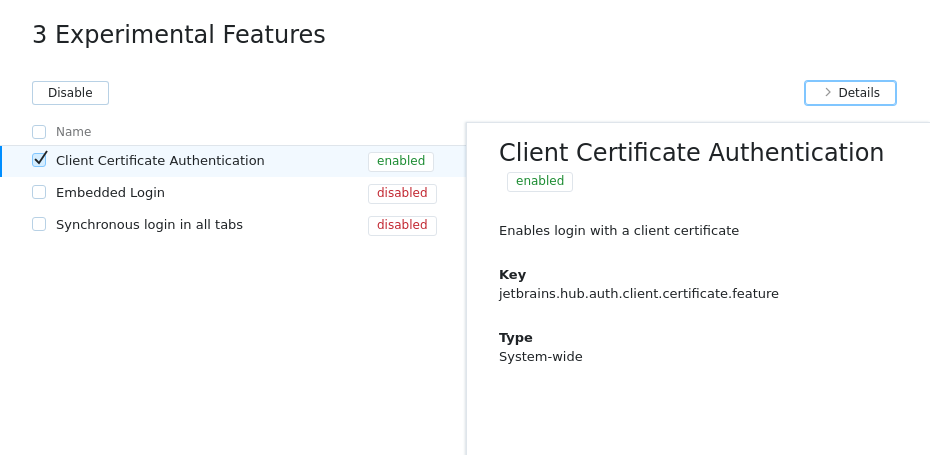Click the Name column header
The image size is (930, 455).
(x=73, y=132)
